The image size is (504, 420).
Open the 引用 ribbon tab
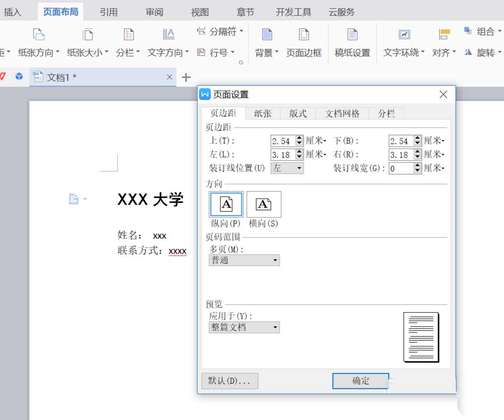(x=109, y=12)
